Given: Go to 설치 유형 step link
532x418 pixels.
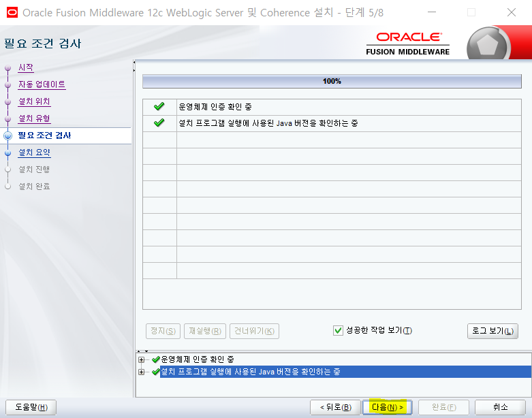Looking at the screenshot, I should [34, 118].
